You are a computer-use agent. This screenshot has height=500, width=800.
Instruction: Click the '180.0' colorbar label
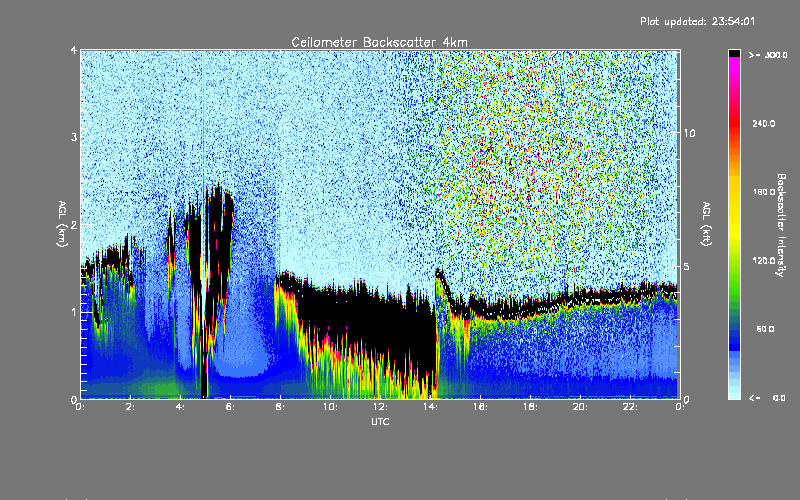764,192
